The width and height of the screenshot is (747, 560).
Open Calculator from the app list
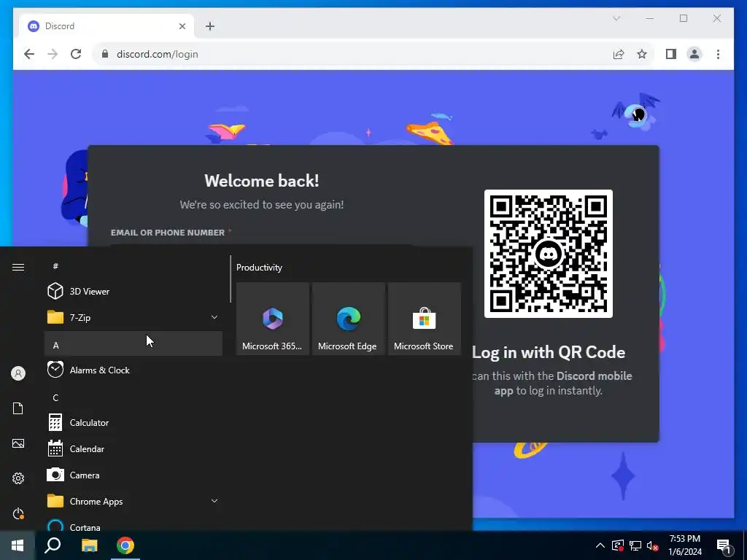pyautogui.click(x=133, y=422)
